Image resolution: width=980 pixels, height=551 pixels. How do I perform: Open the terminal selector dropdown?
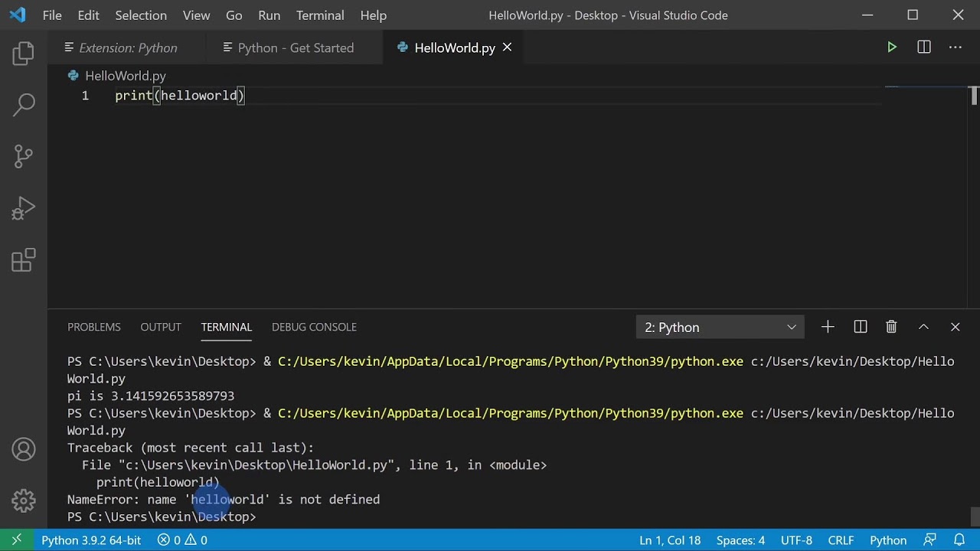coord(720,328)
